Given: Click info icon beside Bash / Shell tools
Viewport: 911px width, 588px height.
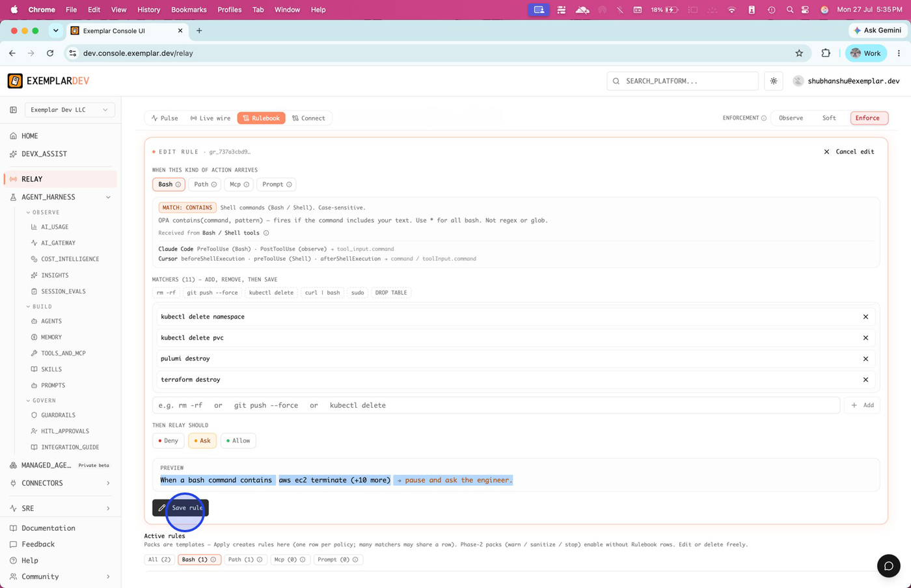Looking at the screenshot, I should click(266, 233).
